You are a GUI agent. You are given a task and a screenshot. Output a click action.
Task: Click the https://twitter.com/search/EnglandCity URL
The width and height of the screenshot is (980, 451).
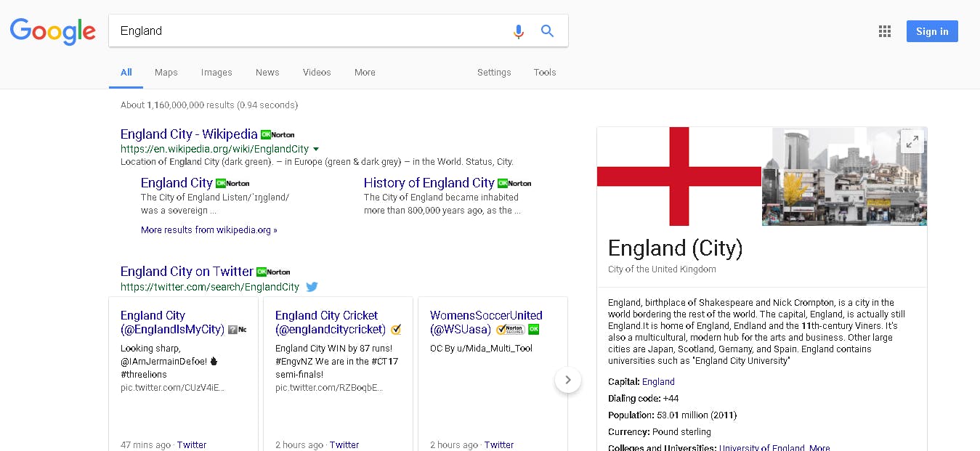(210, 287)
